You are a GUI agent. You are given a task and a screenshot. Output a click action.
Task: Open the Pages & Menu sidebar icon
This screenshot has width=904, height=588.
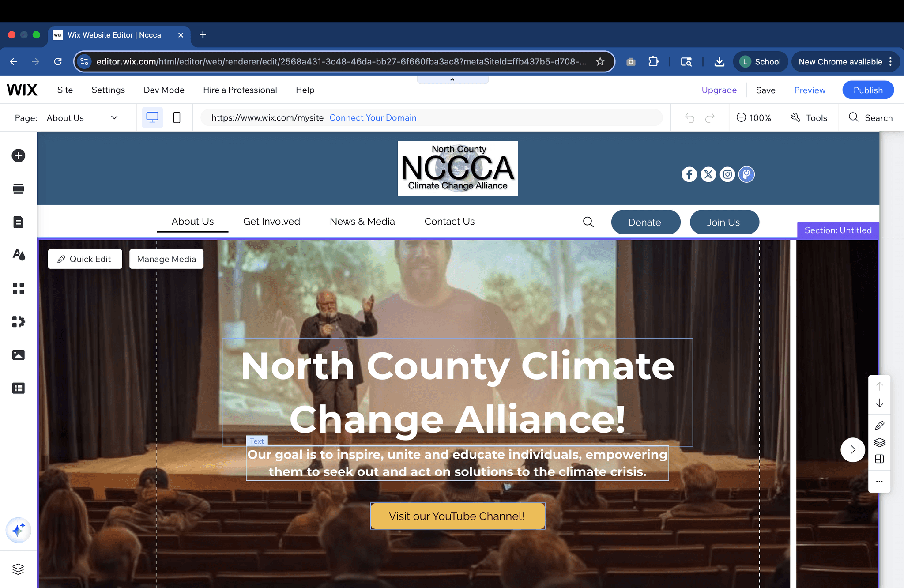(18, 222)
